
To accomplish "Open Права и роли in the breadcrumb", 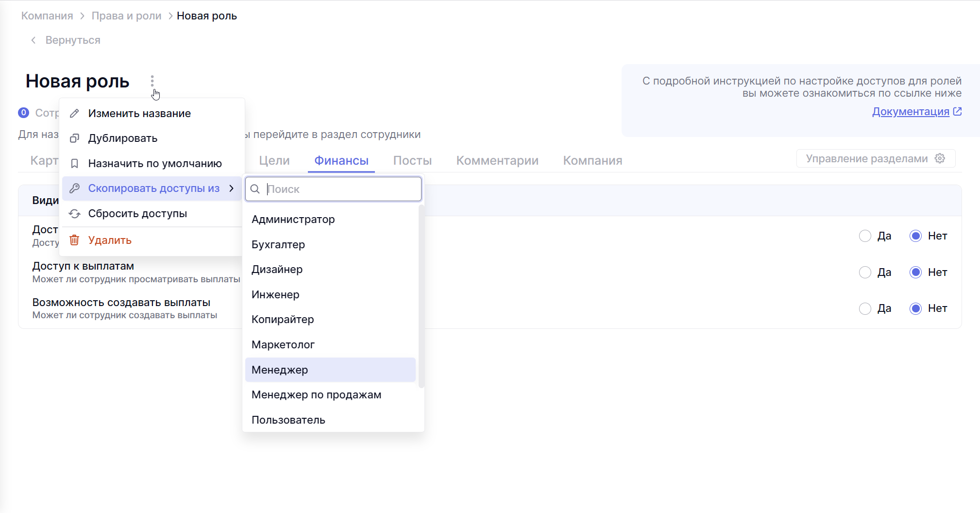I will click(126, 16).
